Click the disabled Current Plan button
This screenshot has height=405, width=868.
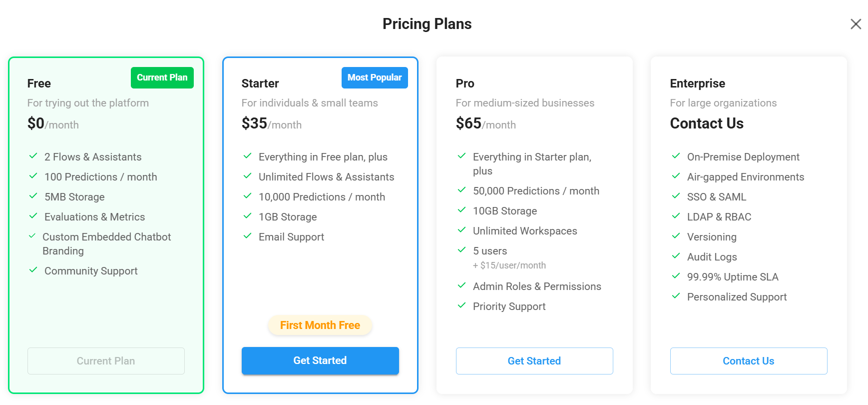[x=106, y=361]
